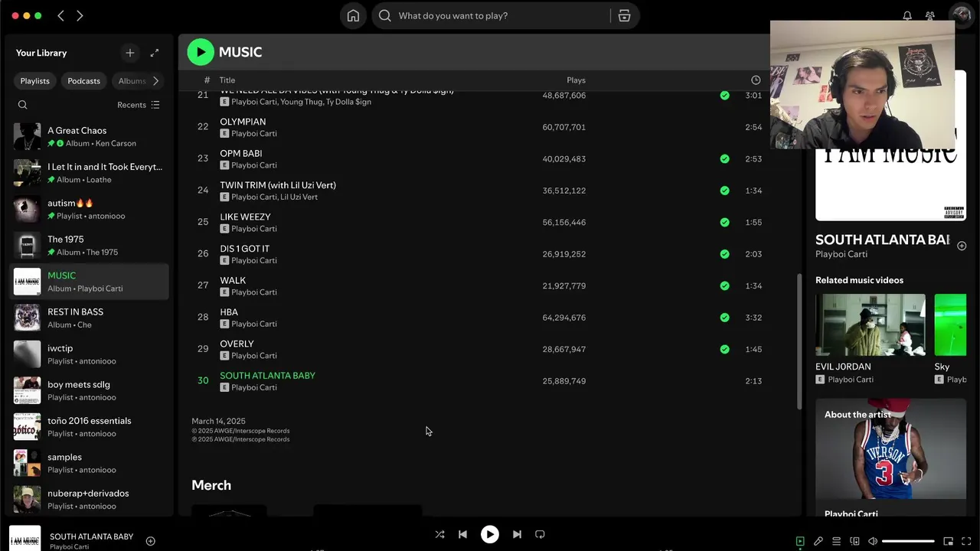980x551 pixels.
Task: Click Young Thug artist link in track 21
Action: [x=301, y=102]
